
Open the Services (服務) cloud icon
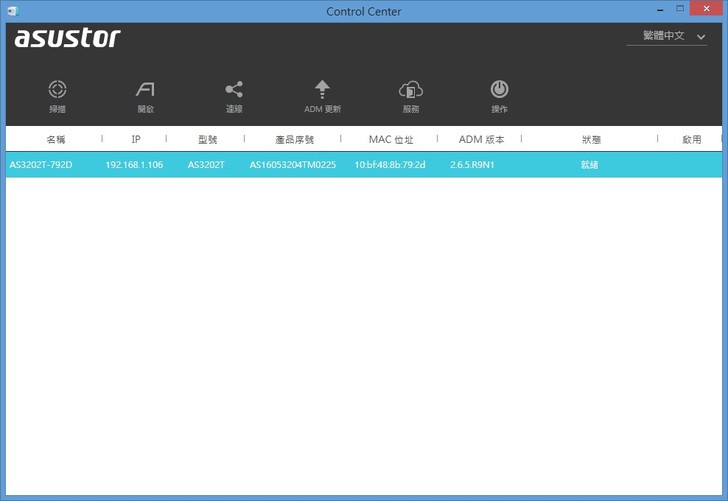411,90
